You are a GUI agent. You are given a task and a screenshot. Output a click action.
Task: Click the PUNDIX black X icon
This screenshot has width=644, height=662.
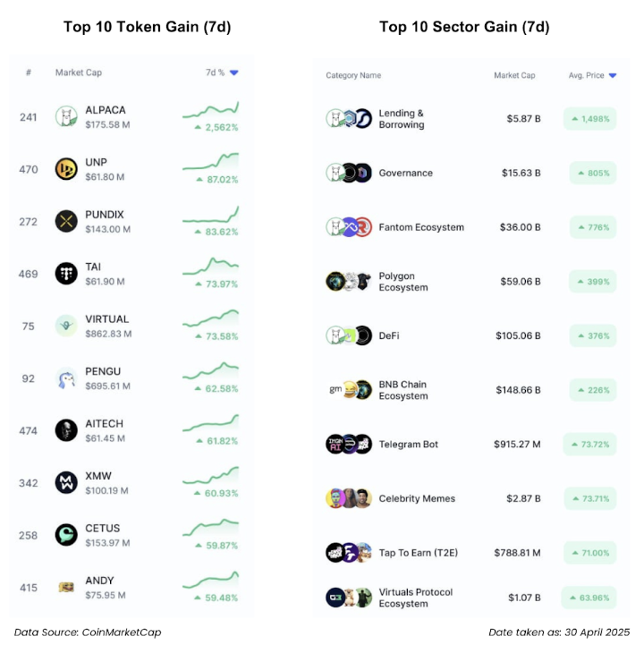(x=66, y=221)
